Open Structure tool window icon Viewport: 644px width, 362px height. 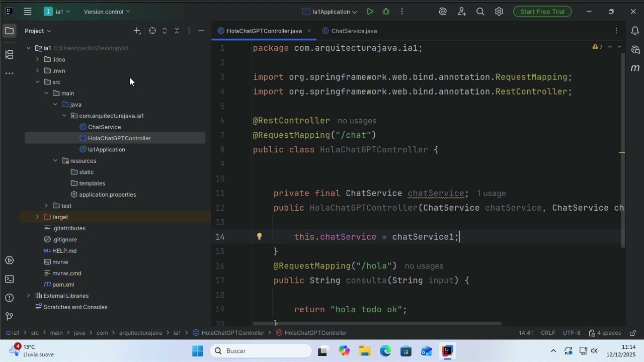9,54
